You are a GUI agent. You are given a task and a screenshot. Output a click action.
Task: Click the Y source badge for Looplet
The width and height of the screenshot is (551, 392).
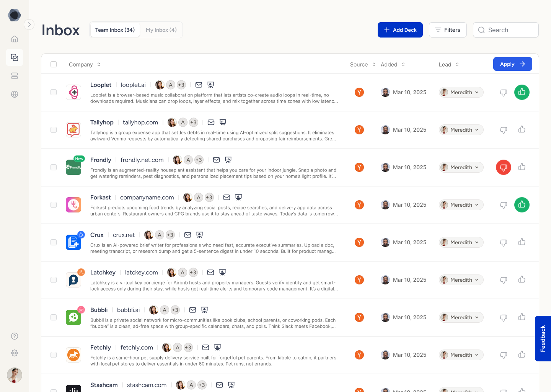[359, 92]
